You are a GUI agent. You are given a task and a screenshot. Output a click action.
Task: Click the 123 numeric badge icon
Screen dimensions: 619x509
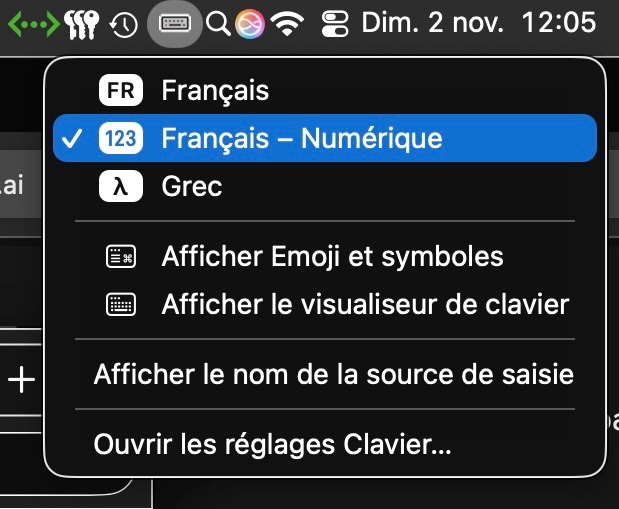tap(122, 138)
